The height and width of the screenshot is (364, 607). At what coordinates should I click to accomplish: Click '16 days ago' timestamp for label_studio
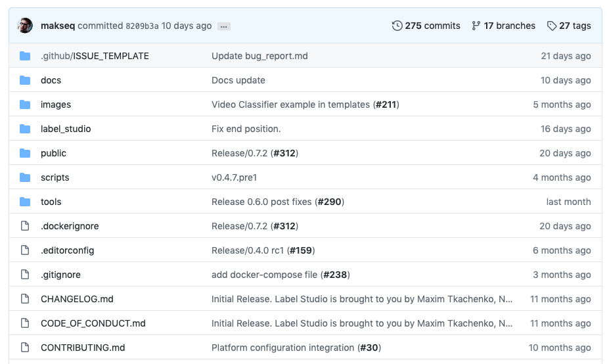point(566,129)
